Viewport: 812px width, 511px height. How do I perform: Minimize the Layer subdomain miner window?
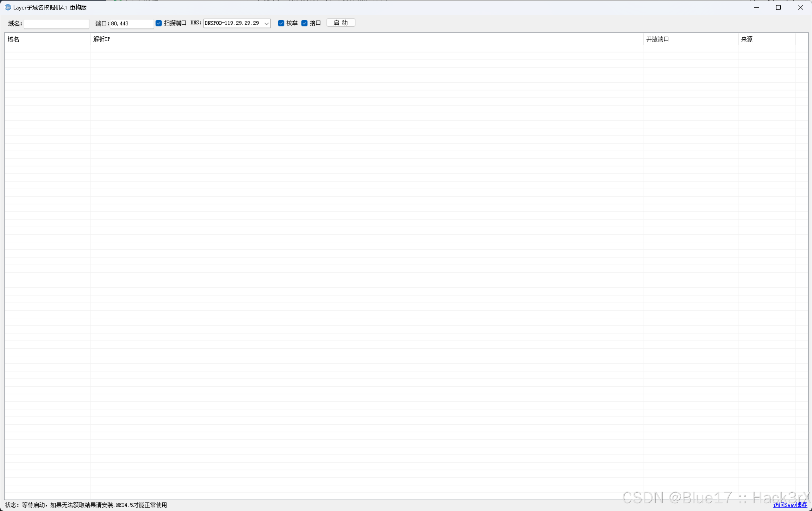coord(756,7)
